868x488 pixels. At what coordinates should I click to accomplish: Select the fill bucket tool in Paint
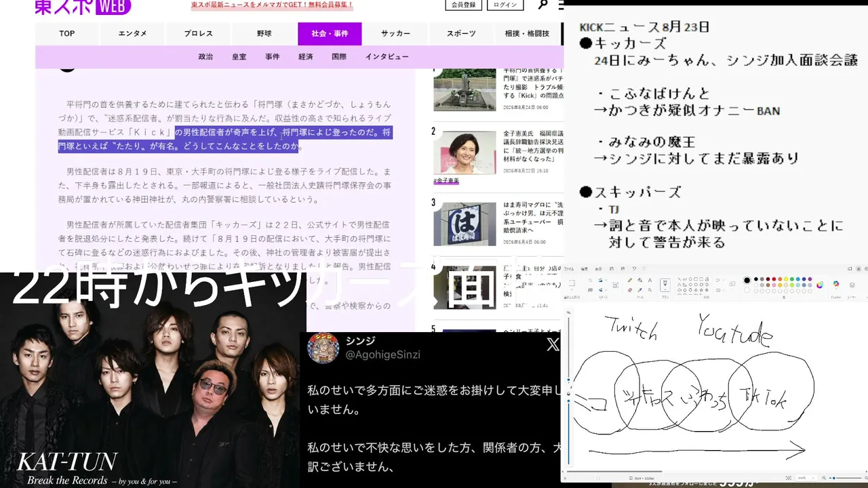[640, 280]
